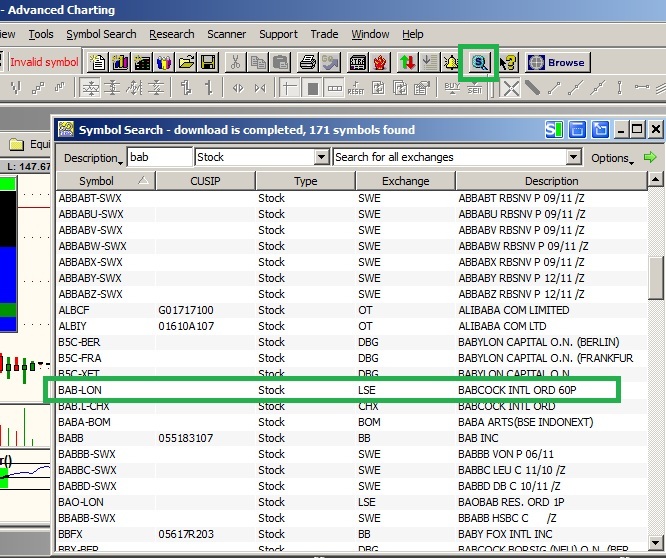Image resolution: width=666 pixels, height=558 pixels.
Task: Click the copy toolbar icon
Action: [x=257, y=63]
